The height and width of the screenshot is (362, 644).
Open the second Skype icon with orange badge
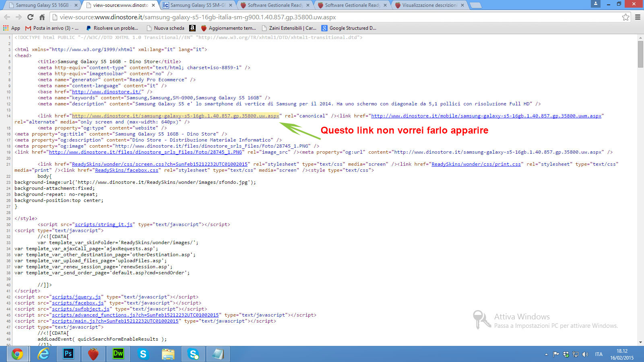point(193,354)
